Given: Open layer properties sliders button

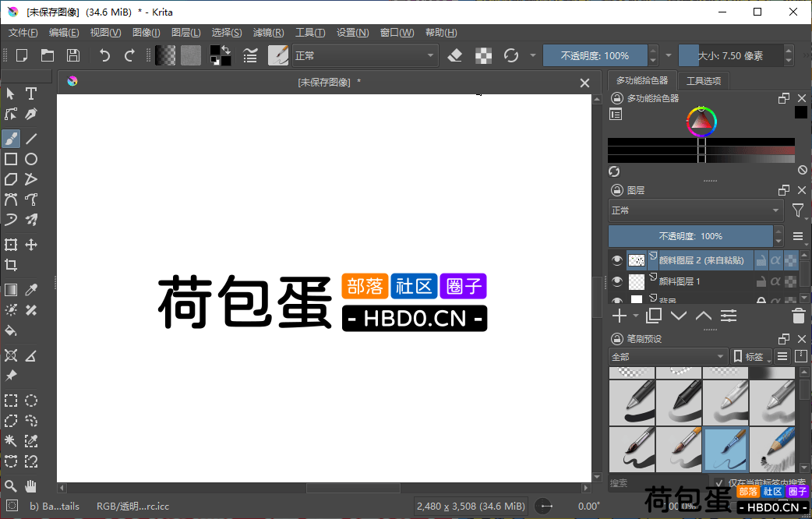Looking at the screenshot, I should 729,316.
